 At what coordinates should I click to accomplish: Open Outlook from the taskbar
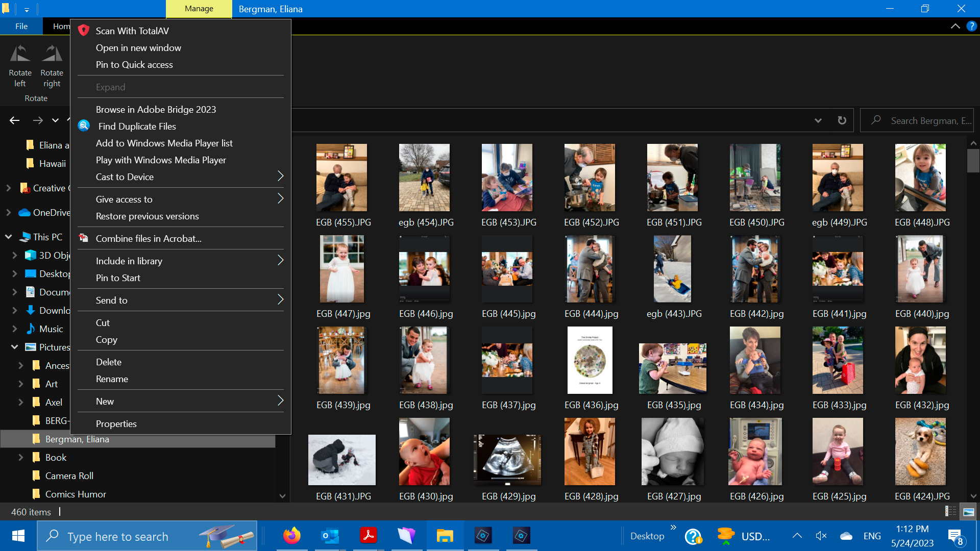coord(330,536)
